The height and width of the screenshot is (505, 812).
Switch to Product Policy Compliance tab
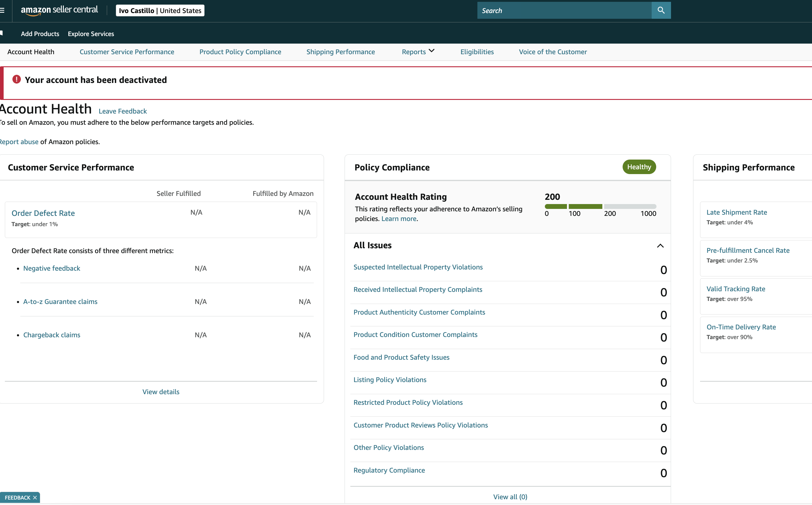tap(240, 52)
